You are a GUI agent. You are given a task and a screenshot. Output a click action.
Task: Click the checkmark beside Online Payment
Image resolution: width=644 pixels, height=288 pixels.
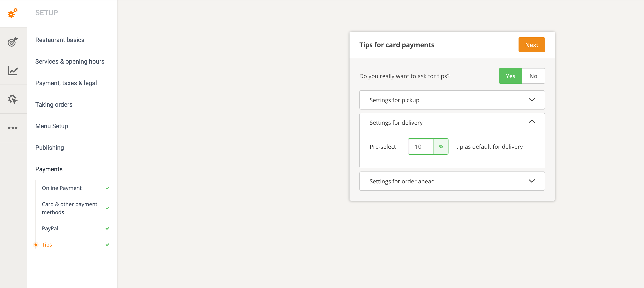[107, 188]
